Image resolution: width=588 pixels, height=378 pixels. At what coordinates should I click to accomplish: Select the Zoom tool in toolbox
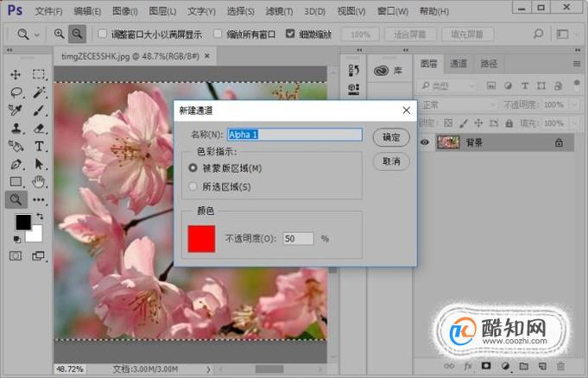click(16, 199)
